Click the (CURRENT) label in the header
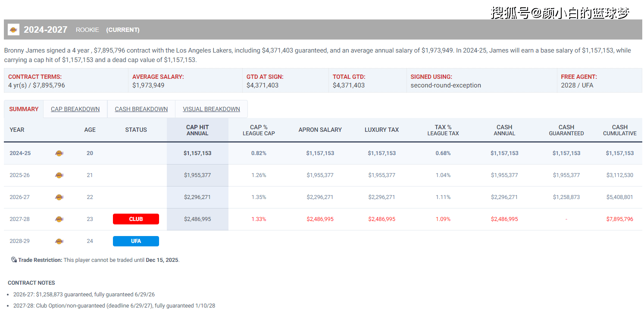This screenshot has width=644, height=314. (x=123, y=30)
